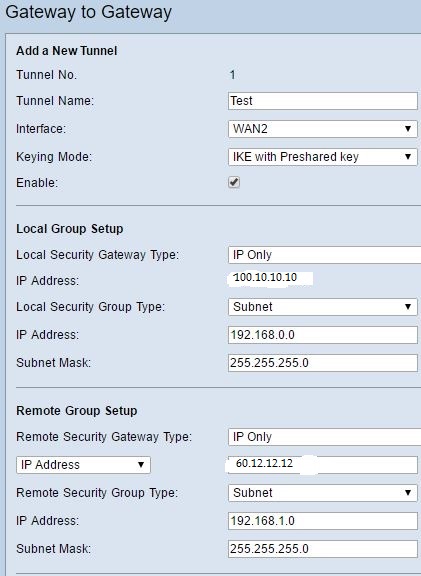Click the remote IP Address field 192.168.1.0
The height and width of the screenshot is (576, 421).
(323, 521)
